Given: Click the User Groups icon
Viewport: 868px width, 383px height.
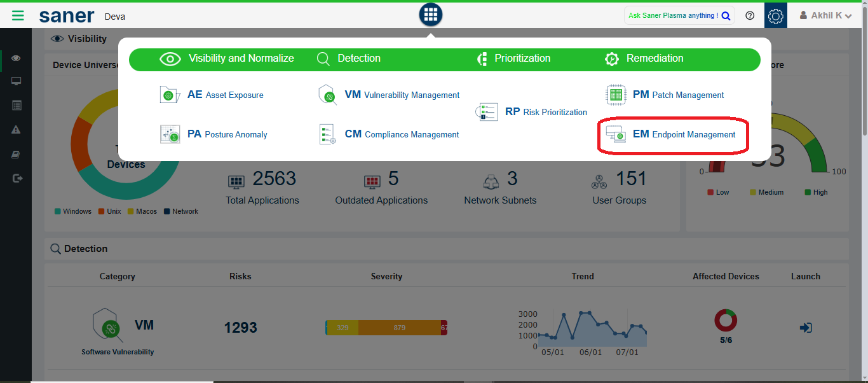Looking at the screenshot, I should (599, 183).
